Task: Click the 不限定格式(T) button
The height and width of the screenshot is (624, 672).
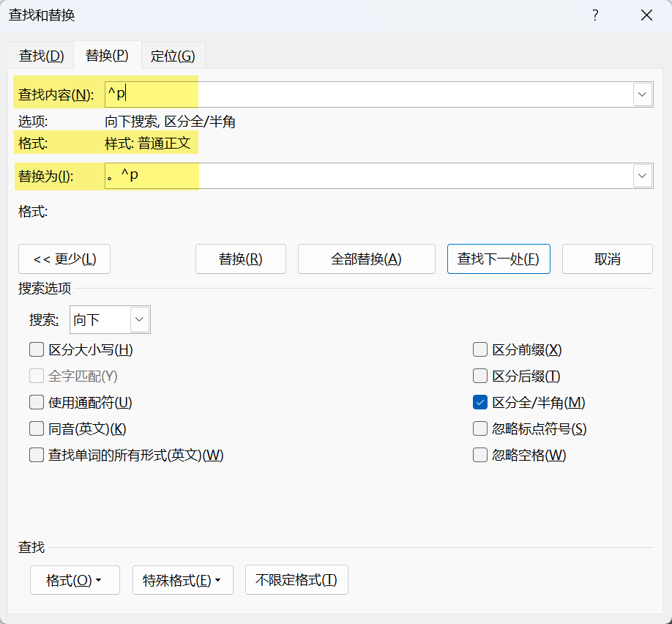Action: click(296, 580)
